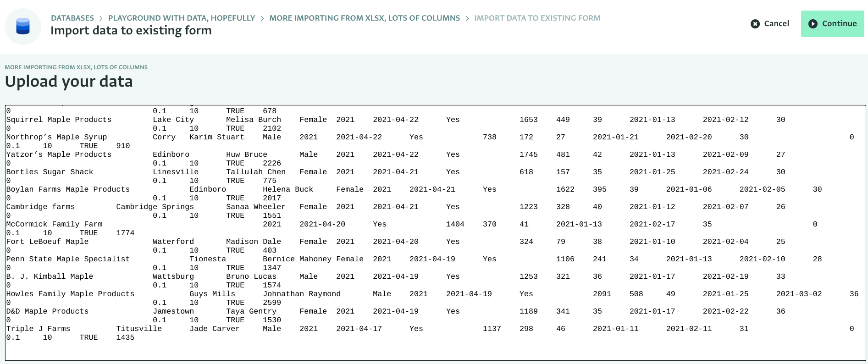868x364 pixels.
Task: Click date '2021-02-20' in Northrop's row
Action: point(689,137)
